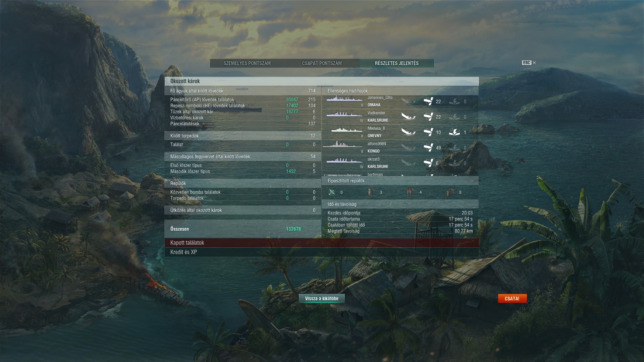Click destroyed torpedo bombers icon showing 3
The height and width of the screenshot is (362, 644).
pos(371,192)
